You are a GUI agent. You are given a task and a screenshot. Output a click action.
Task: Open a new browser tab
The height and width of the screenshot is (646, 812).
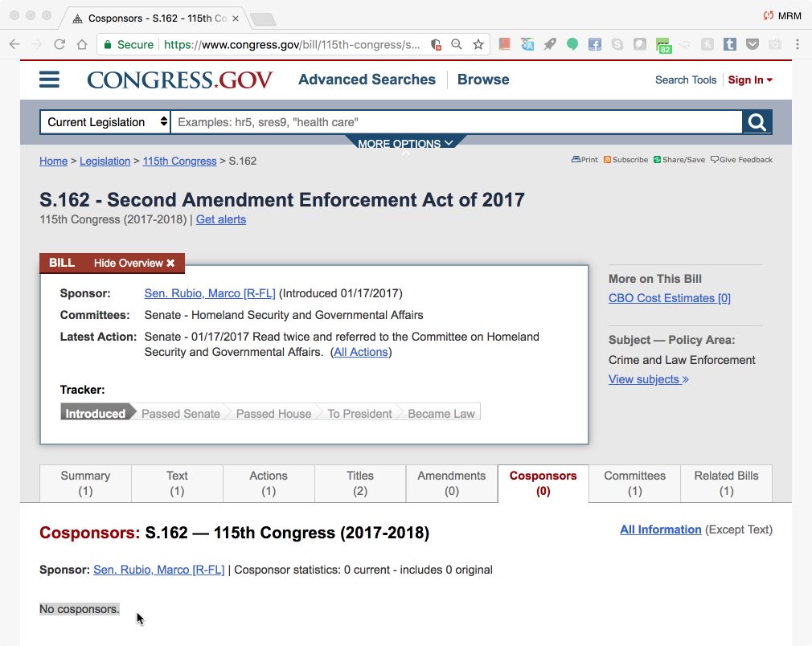pyautogui.click(x=263, y=19)
